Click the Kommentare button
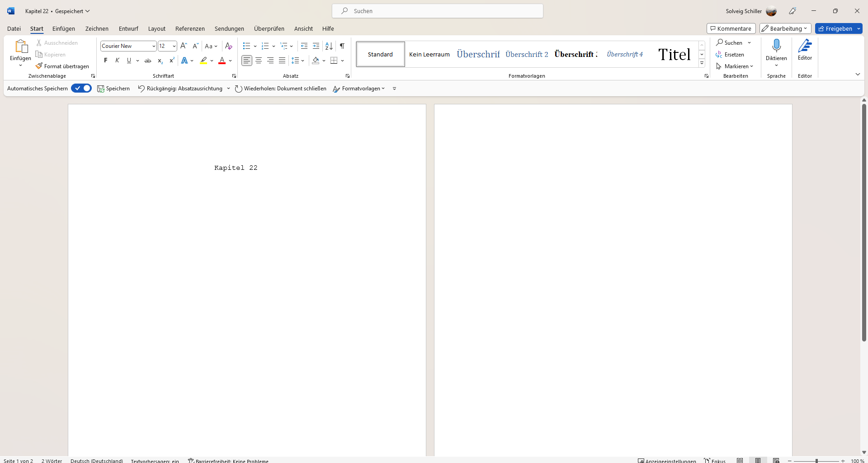 click(731, 28)
